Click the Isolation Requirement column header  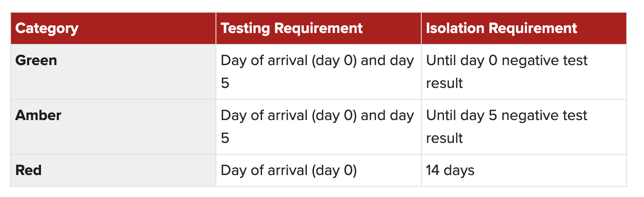[524, 28]
